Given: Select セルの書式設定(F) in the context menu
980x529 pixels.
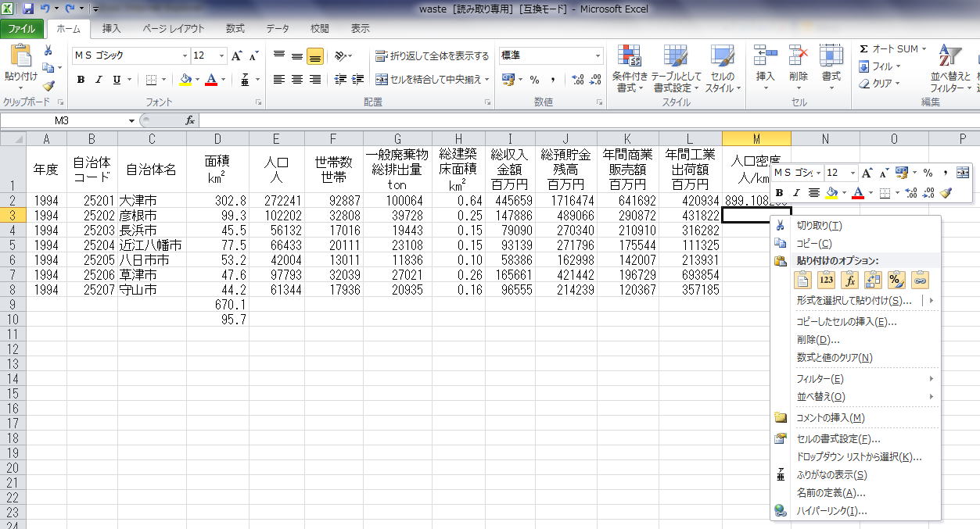Looking at the screenshot, I should (x=856, y=439).
